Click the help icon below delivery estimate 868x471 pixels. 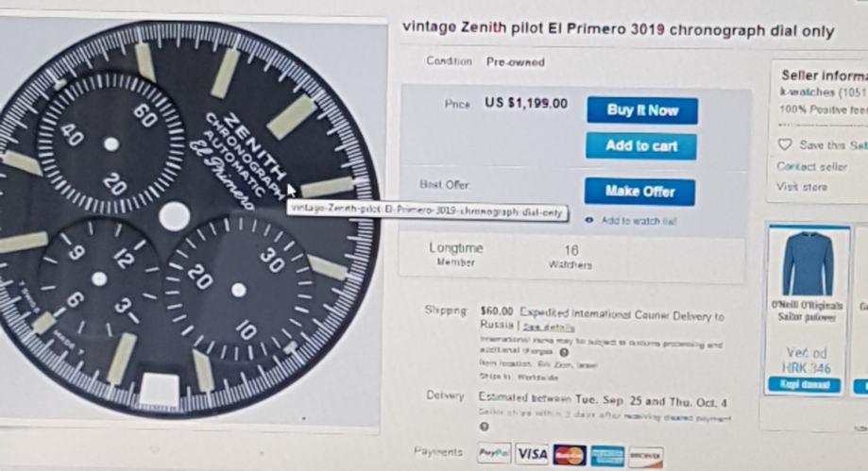pyautogui.click(x=485, y=427)
